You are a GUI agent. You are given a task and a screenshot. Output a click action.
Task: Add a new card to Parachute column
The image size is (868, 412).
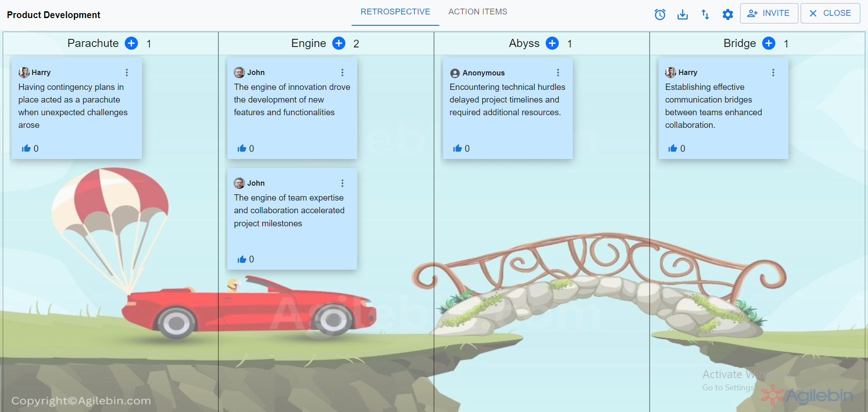click(131, 43)
